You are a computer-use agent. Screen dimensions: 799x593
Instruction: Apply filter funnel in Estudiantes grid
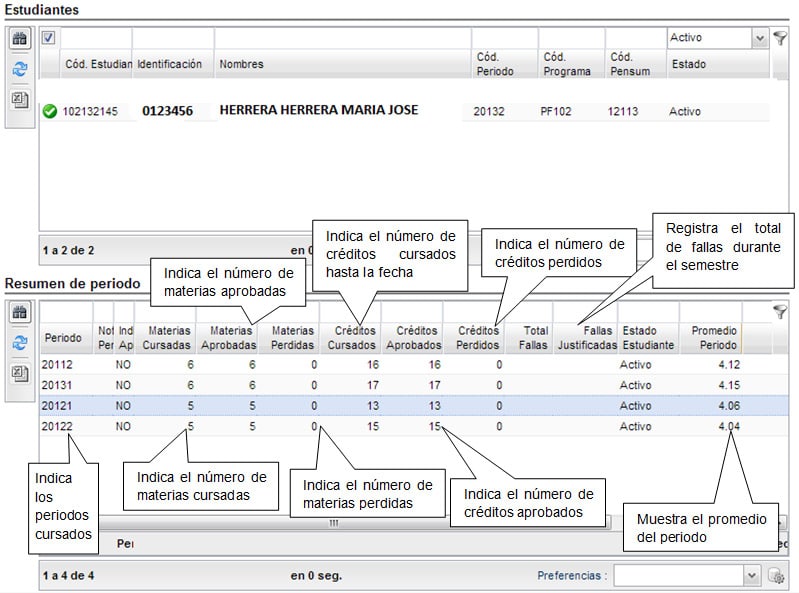pyautogui.click(x=780, y=38)
